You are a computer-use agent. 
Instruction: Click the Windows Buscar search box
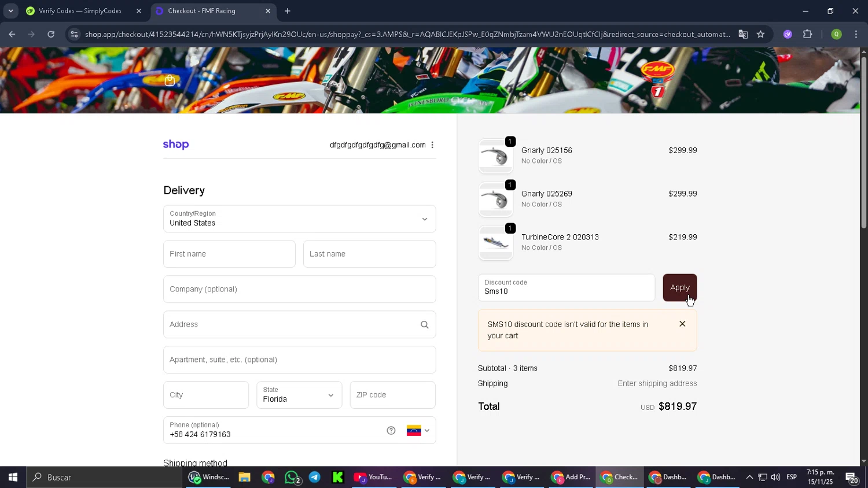[104, 477]
